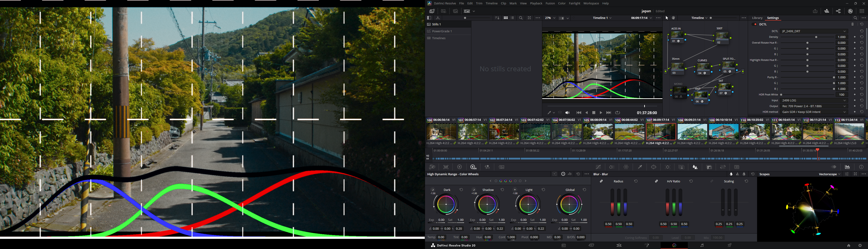Image resolution: width=868 pixels, height=249 pixels.
Task: Open the Vectorscope scope type dropdown
Action: (x=830, y=174)
